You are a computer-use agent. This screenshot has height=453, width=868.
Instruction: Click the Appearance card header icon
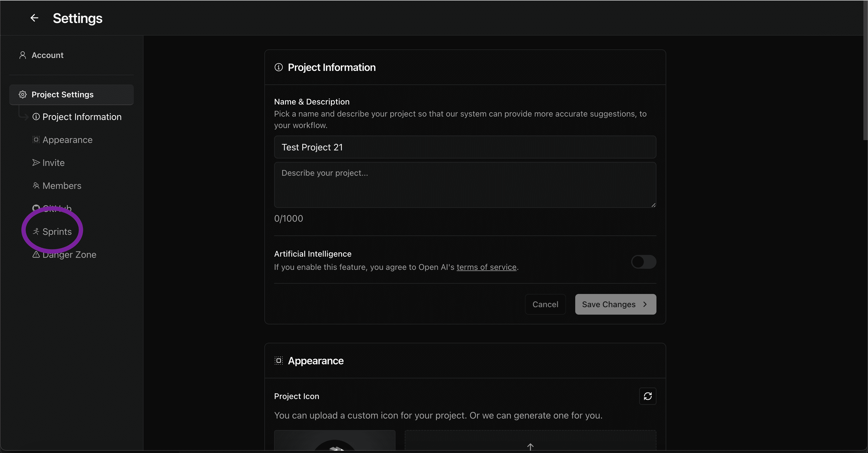(279, 361)
